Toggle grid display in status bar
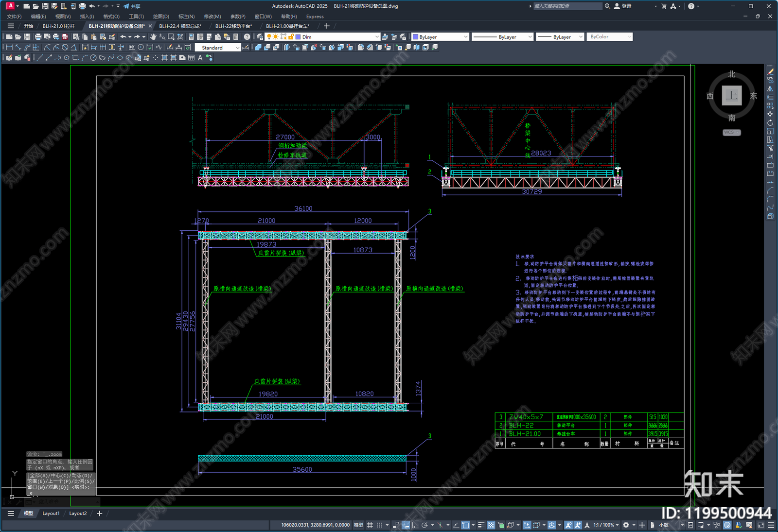The image size is (778, 532). tap(370, 525)
